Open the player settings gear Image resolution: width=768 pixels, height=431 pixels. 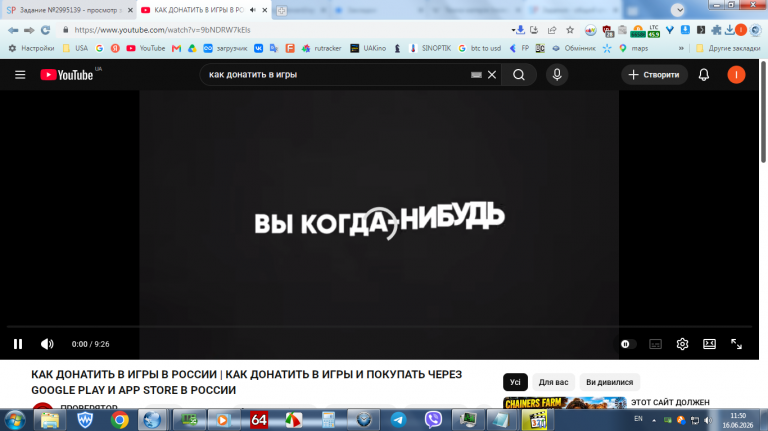(x=682, y=344)
